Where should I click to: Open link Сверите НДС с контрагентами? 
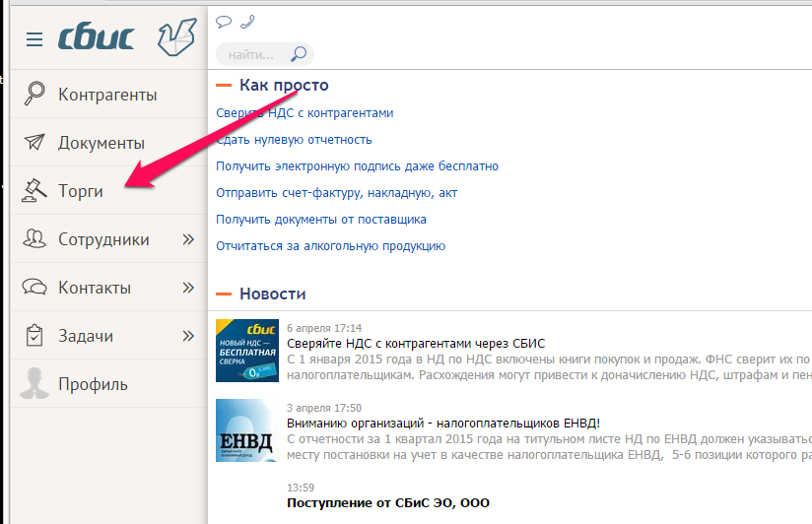click(x=304, y=113)
